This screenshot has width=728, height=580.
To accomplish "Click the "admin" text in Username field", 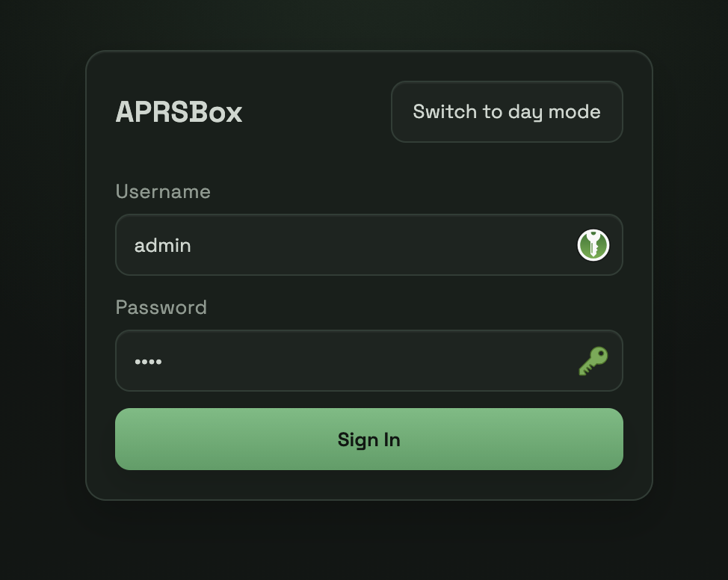I will (x=162, y=245).
